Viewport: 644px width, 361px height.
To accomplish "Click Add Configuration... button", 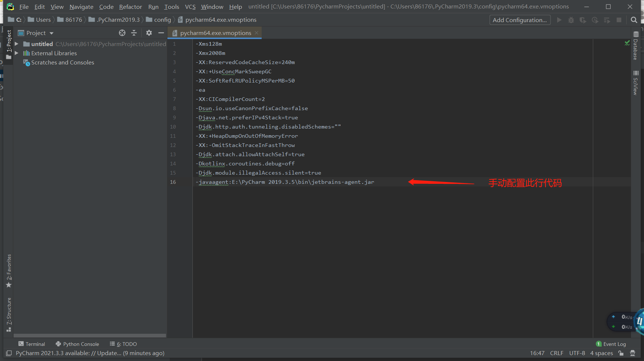I will tap(520, 20).
